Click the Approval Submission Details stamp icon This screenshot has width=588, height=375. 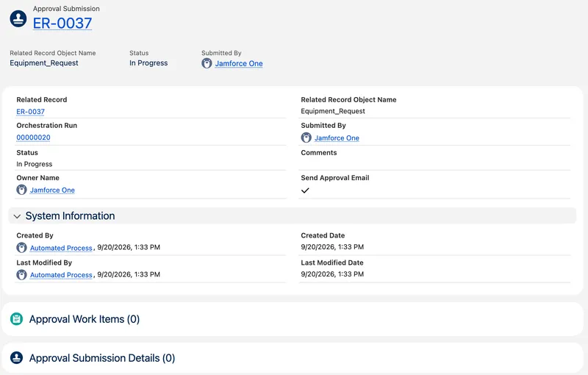pyautogui.click(x=16, y=358)
